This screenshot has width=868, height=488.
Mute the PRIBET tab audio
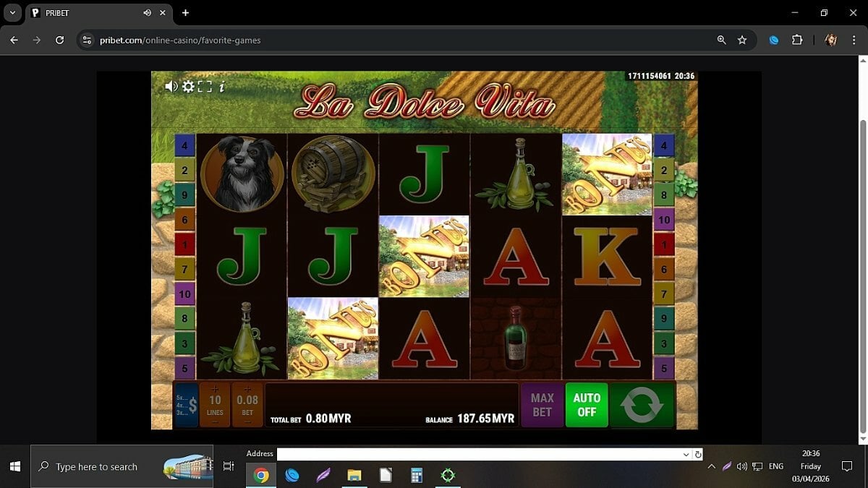(148, 13)
